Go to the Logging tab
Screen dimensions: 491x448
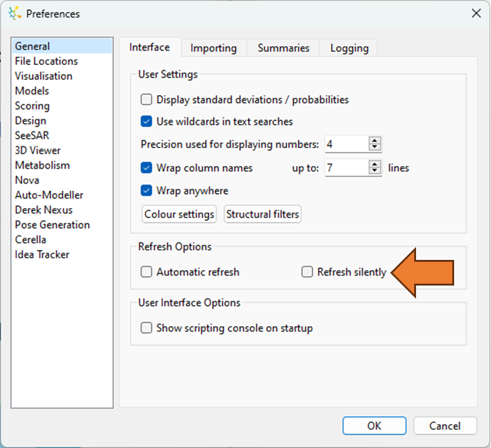tap(349, 48)
